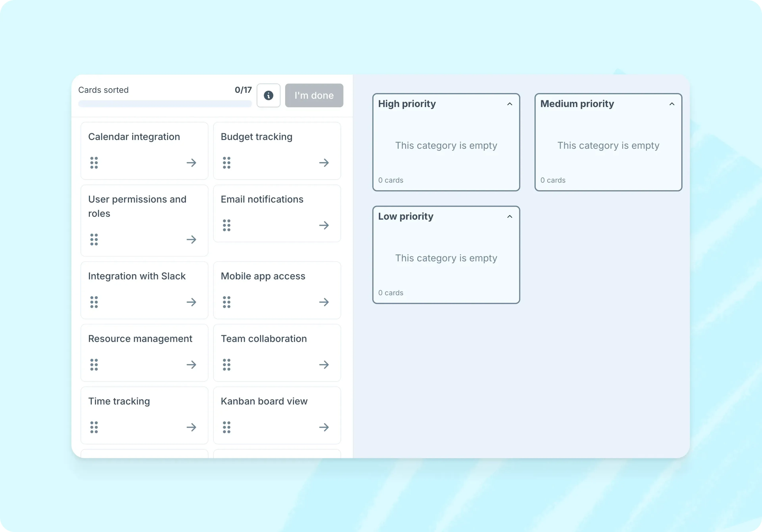Click drag handle on User permissions card
The image size is (762, 532).
pos(94,239)
